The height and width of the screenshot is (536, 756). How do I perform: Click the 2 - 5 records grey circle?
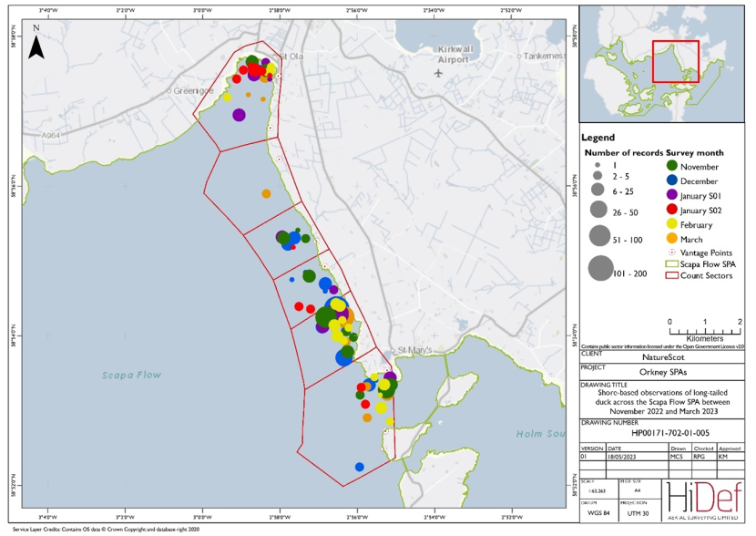tap(598, 176)
